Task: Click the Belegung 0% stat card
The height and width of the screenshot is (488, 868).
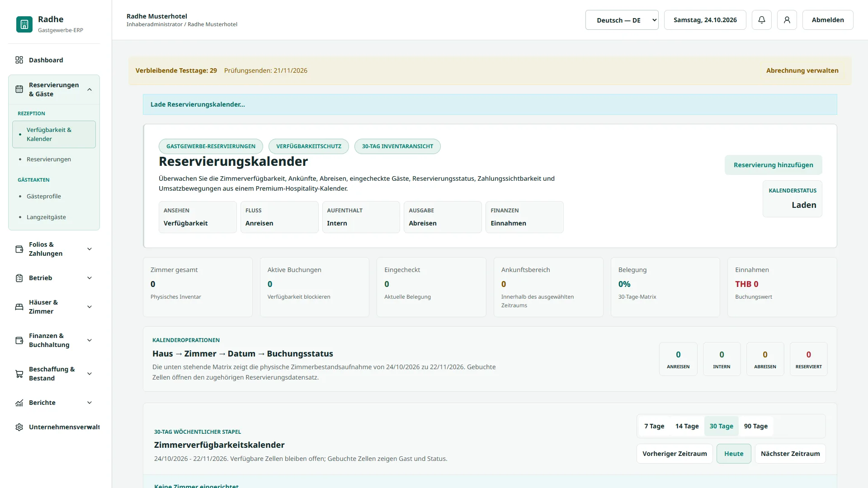Action: (665, 287)
